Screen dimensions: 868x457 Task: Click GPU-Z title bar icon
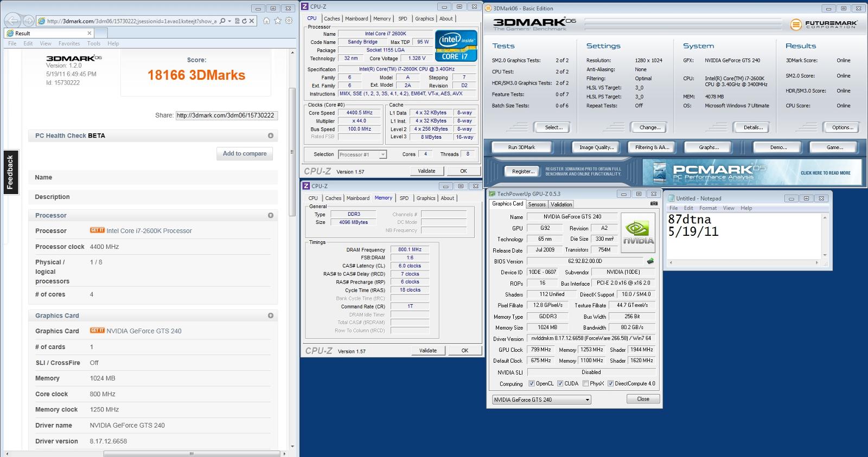[492, 194]
